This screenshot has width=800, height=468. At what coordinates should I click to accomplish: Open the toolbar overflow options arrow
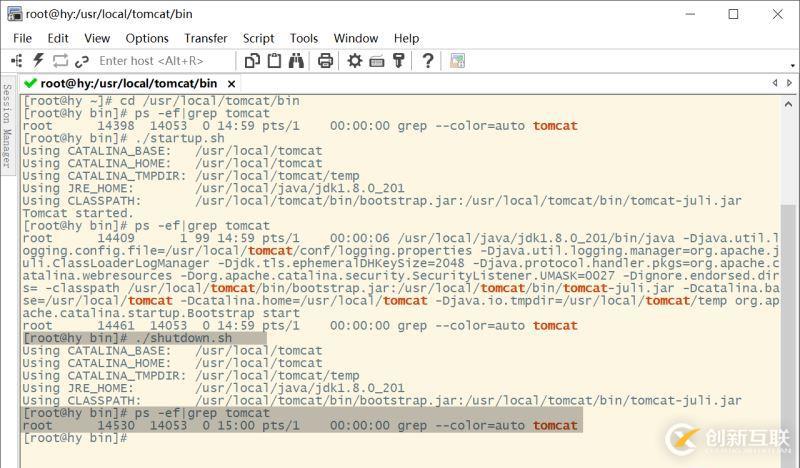click(x=792, y=65)
